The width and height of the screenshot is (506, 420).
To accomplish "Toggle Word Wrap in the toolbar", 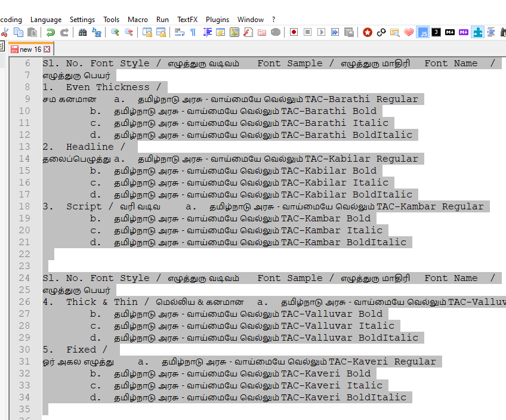I will 179,32.
